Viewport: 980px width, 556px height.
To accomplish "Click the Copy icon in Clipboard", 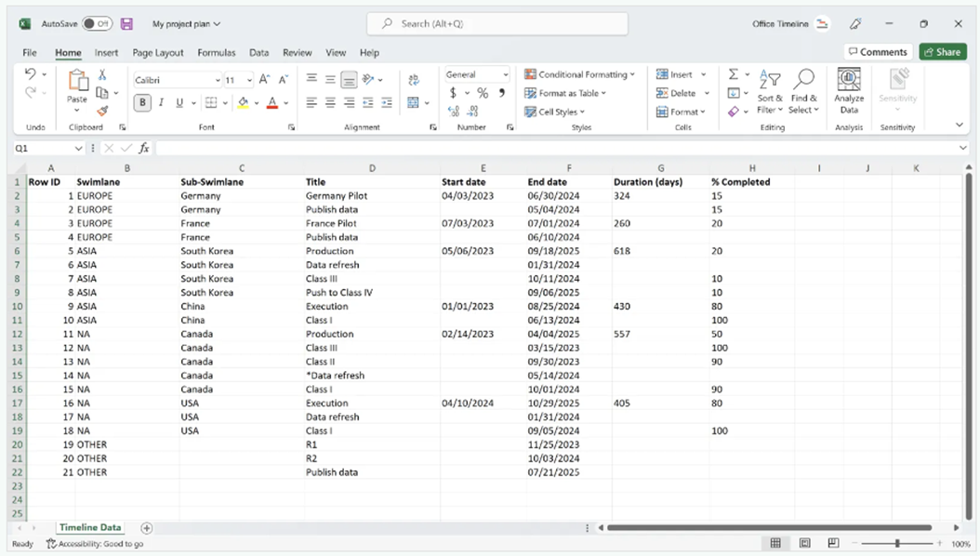I will [x=102, y=92].
